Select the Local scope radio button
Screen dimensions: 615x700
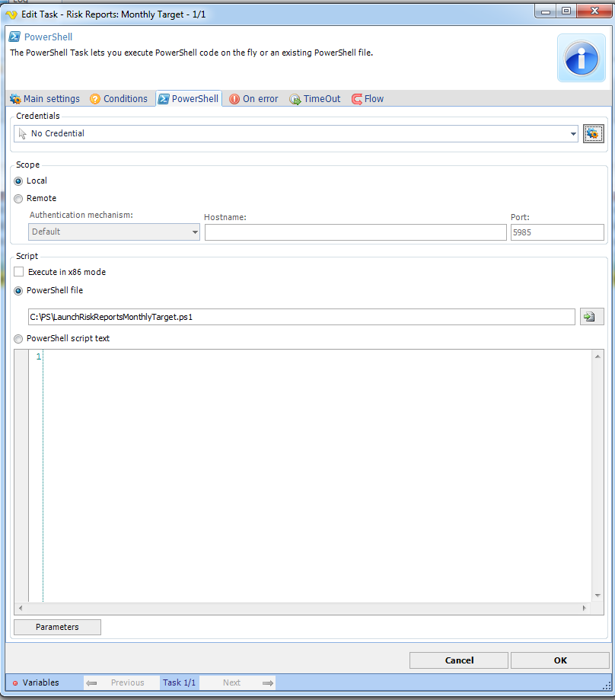pyautogui.click(x=18, y=181)
